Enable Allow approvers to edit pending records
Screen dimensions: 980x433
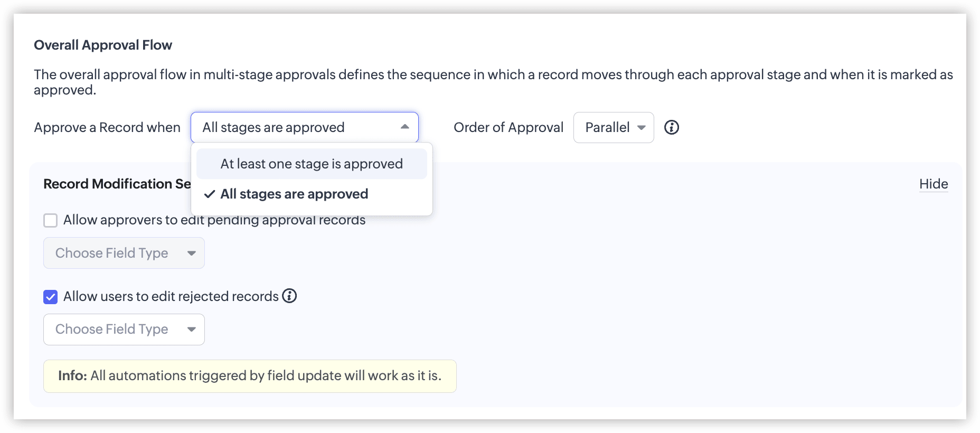click(50, 220)
